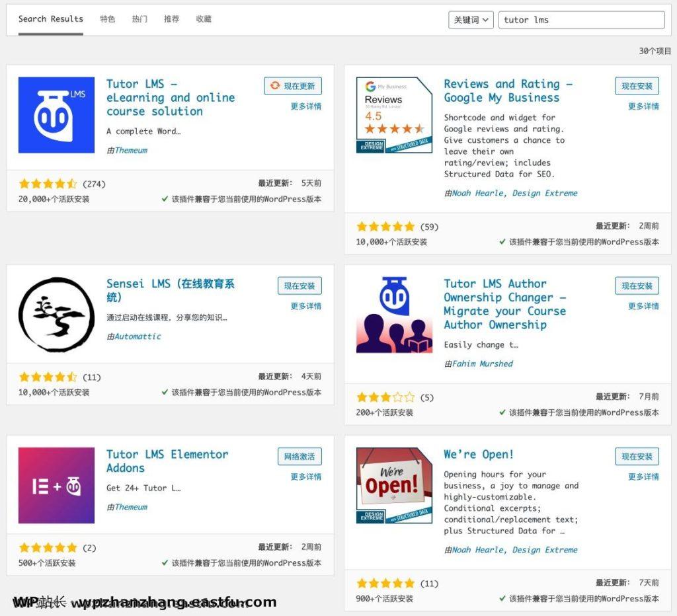This screenshot has width=677, height=616.
Task: Click the 'Get 24+ Tutor L…' description
Action: coord(143,488)
